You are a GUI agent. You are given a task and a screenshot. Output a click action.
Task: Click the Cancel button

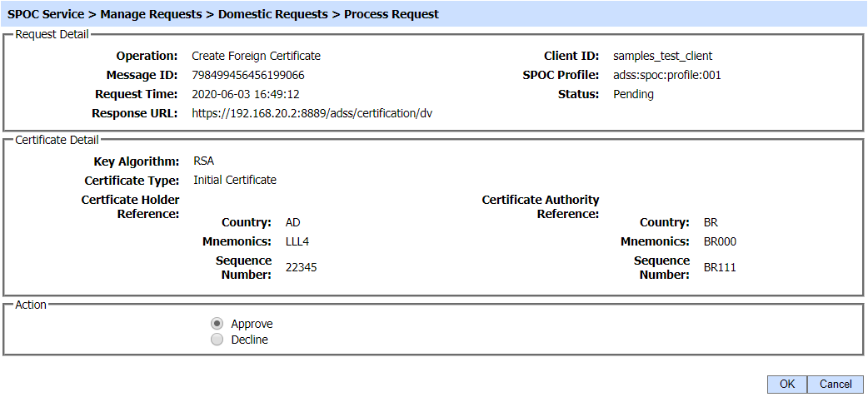[836, 384]
